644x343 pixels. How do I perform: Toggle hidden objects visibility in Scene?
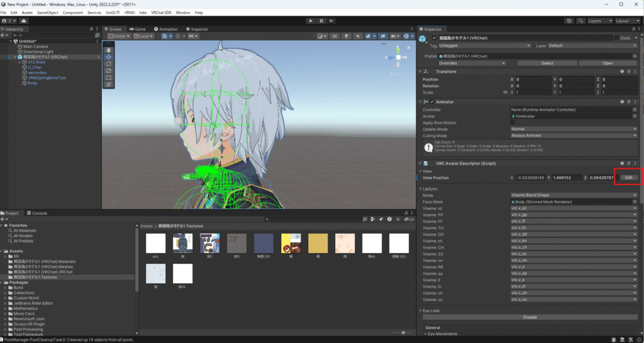[383, 36]
